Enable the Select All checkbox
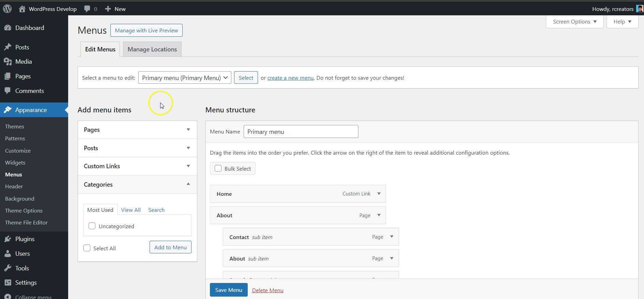Image resolution: width=644 pixels, height=299 pixels. click(x=87, y=248)
